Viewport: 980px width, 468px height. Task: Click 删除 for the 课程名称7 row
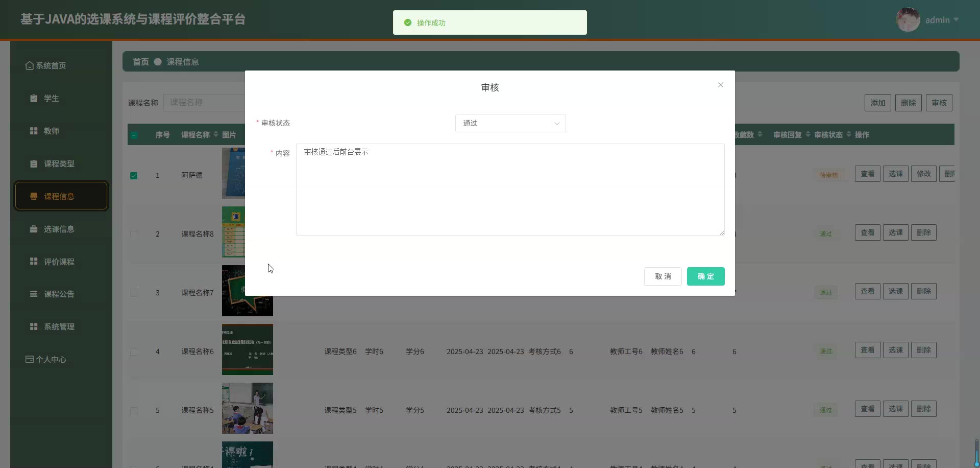pos(924,291)
